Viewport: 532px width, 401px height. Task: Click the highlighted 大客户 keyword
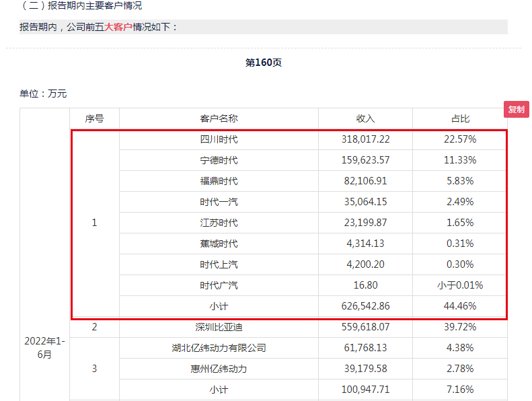tap(118, 28)
